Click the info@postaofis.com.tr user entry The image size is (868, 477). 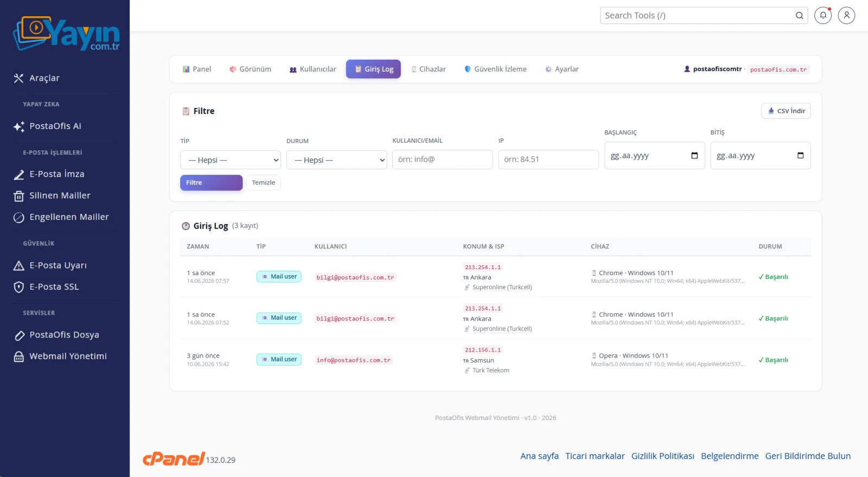pos(353,360)
